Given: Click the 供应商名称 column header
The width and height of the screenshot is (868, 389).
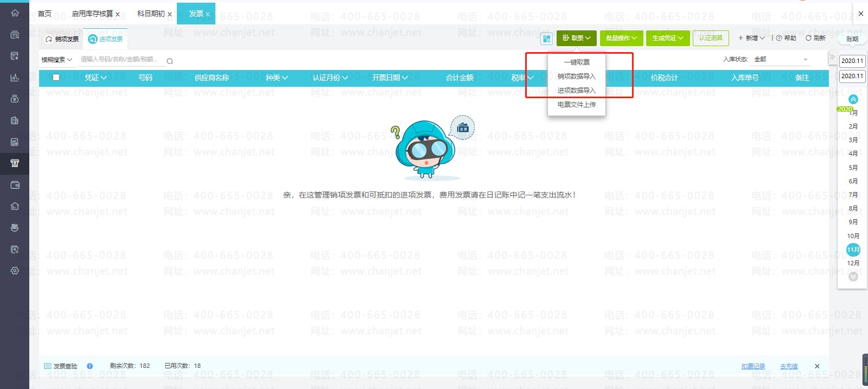Looking at the screenshot, I should [x=212, y=78].
